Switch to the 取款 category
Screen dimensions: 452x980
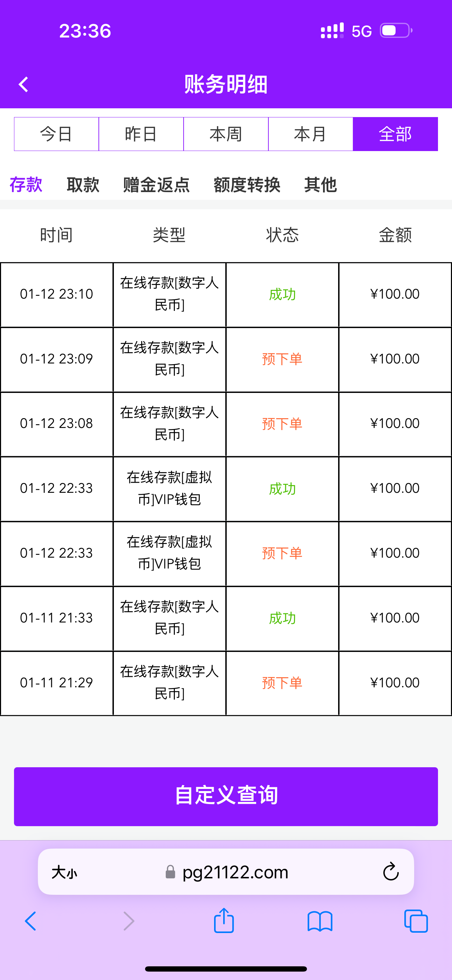click(x=83, y=185)
